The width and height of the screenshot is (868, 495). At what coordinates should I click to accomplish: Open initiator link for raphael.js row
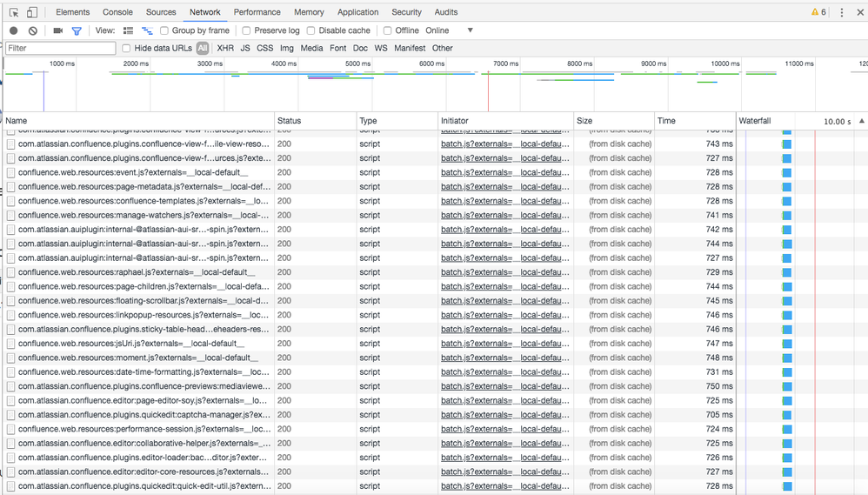(504, 272)
